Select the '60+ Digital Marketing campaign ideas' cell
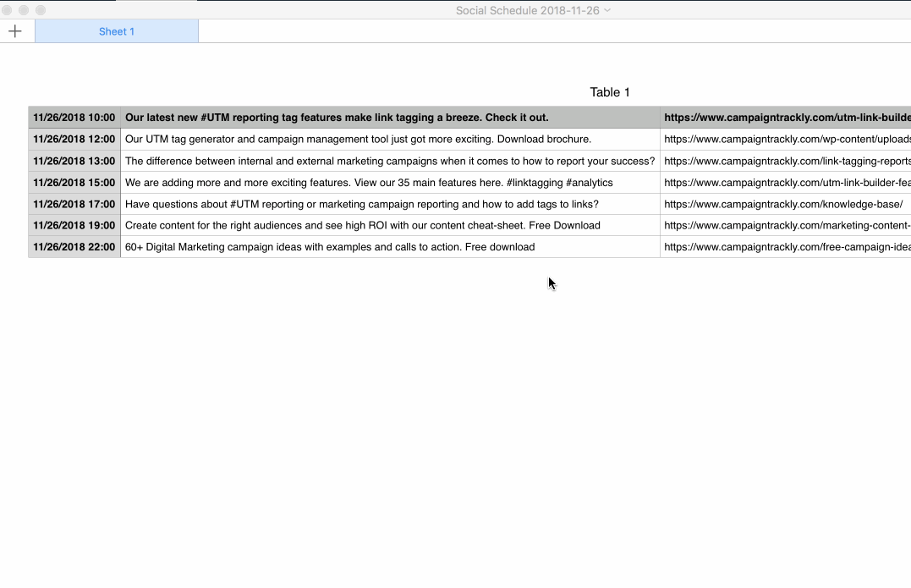Viewport: 911px width, 588px height. [390, 247]
